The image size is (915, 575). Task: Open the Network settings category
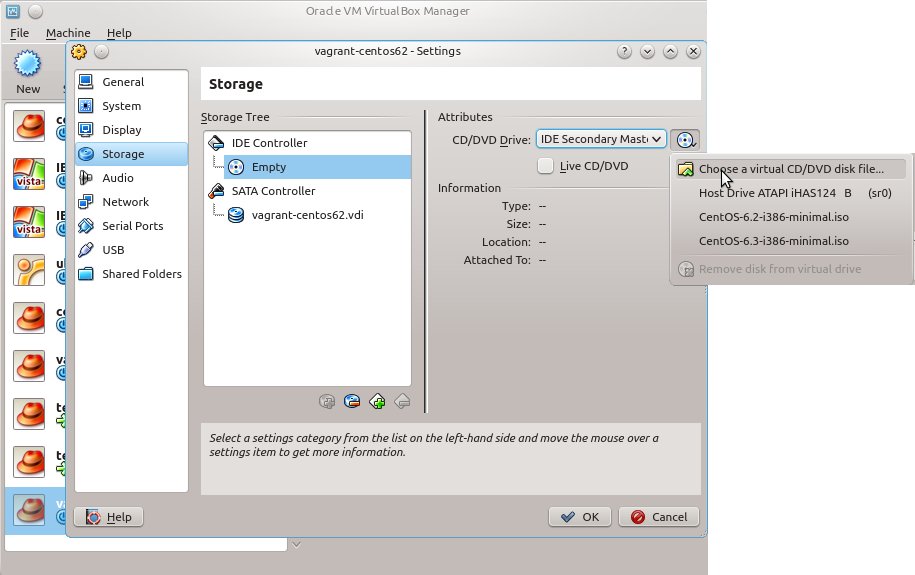coord(131,201)
